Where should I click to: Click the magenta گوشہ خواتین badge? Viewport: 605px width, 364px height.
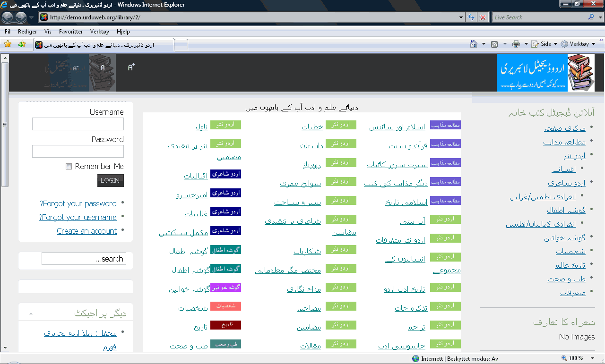(225, 287)
